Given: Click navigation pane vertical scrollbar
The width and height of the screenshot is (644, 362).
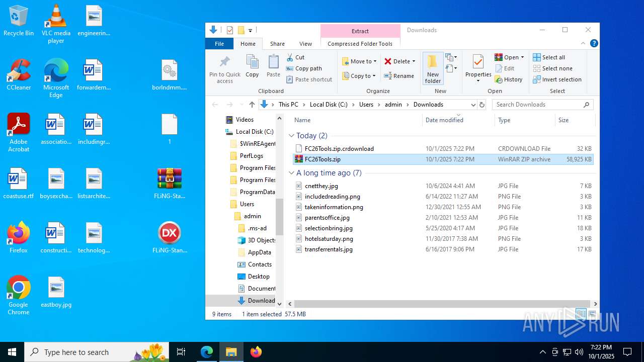Looking at the screenshot, I should (x=280, y=216).
